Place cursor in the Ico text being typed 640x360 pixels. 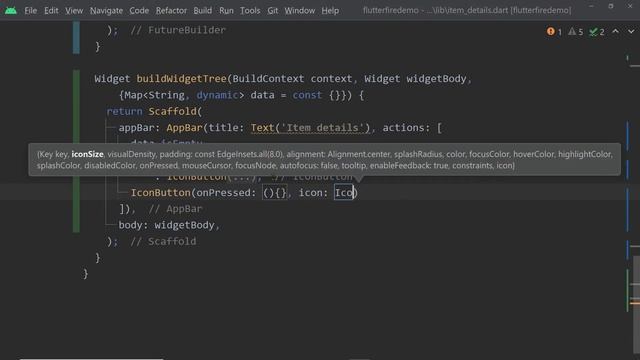pos(344,193)
